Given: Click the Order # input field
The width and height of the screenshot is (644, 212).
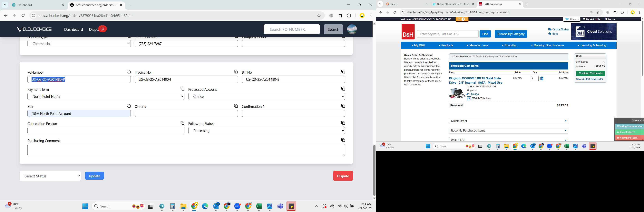Looking at the screenshot, I should pyautogui.click(x=186, y=114).
